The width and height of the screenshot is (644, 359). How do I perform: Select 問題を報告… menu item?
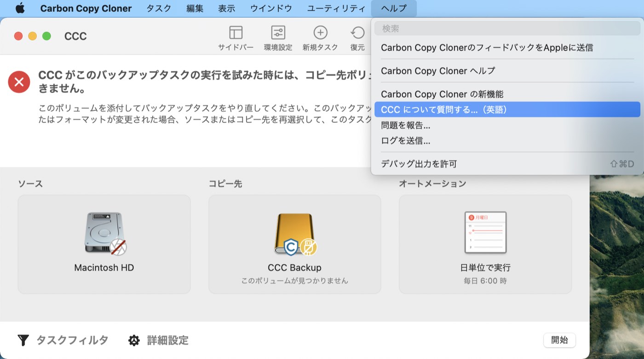(x=507, y=125)
